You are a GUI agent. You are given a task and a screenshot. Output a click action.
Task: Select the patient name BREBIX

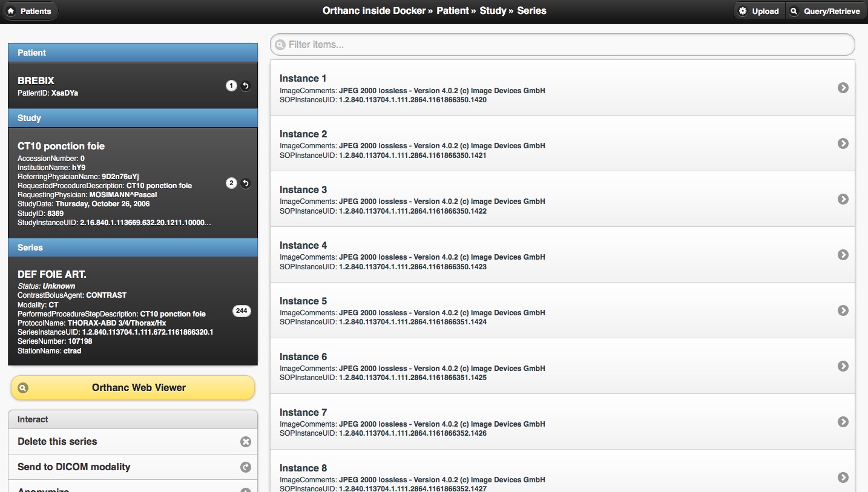point(36,80)
